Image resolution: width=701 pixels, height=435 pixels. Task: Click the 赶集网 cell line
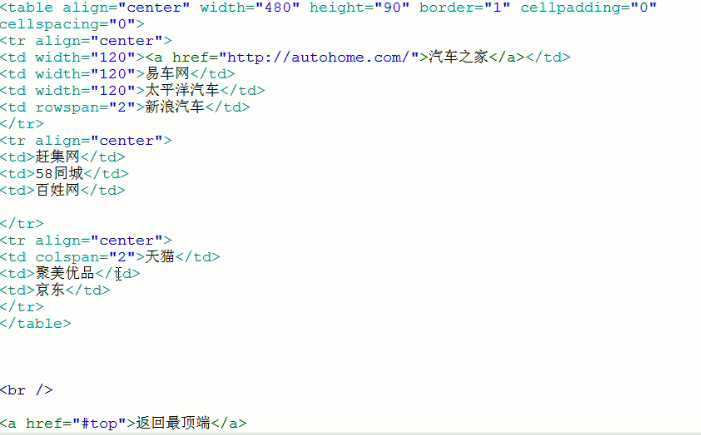[x=63, y=157]
